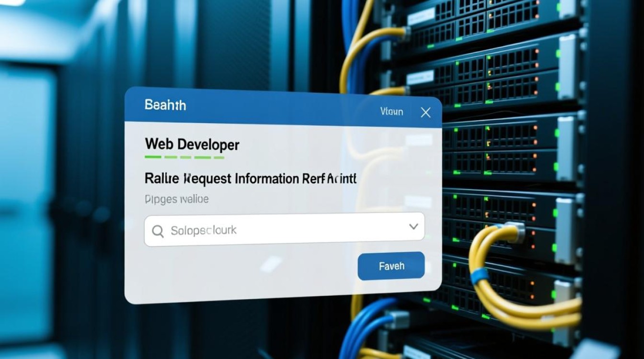The width and height of the screenshot is (644, 359).
Task: Click the magnifying glass search icon
Action: [158, 231]
